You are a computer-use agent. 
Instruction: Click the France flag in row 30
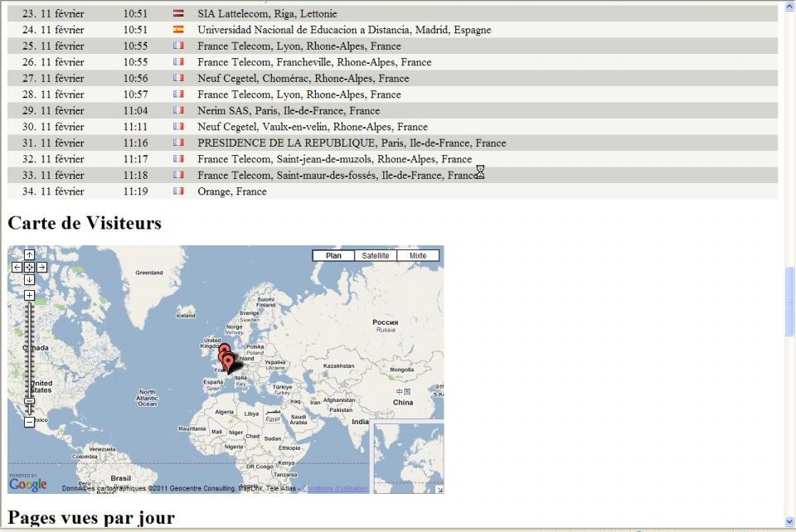point(178,126)
